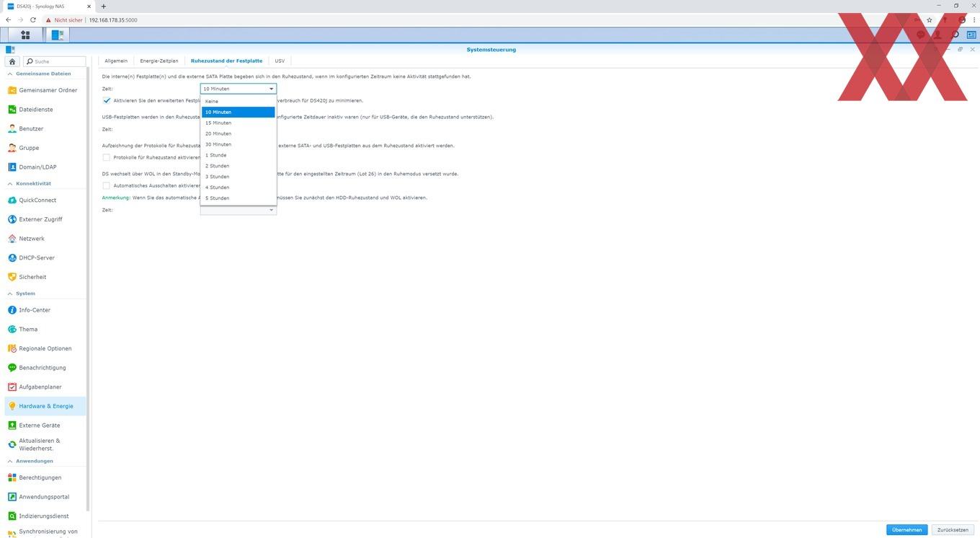The width and height of the screenshot is (980, 538).
Task: Collapse the Anwendungen sidebar group
Action: coord(10,461)
